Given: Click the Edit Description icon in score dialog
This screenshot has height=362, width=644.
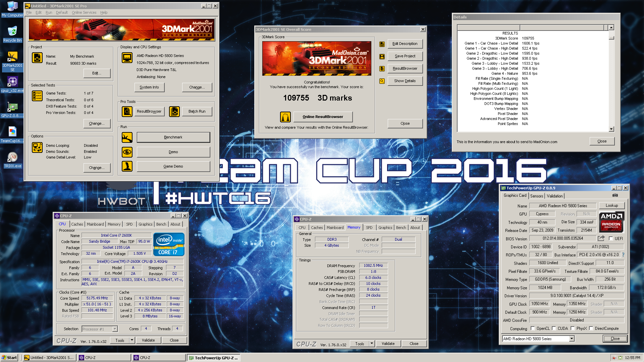Looking at the screenshot, I should coord(382,44).
